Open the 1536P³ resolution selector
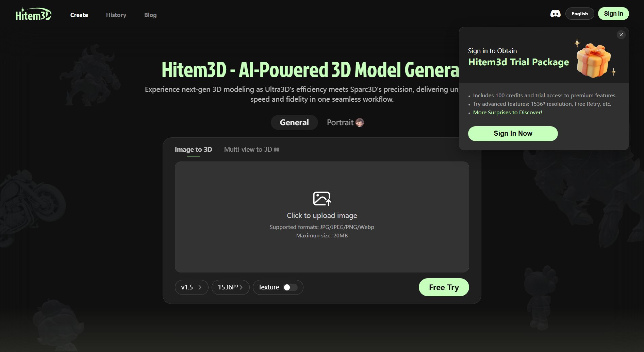 pos(230,287)
